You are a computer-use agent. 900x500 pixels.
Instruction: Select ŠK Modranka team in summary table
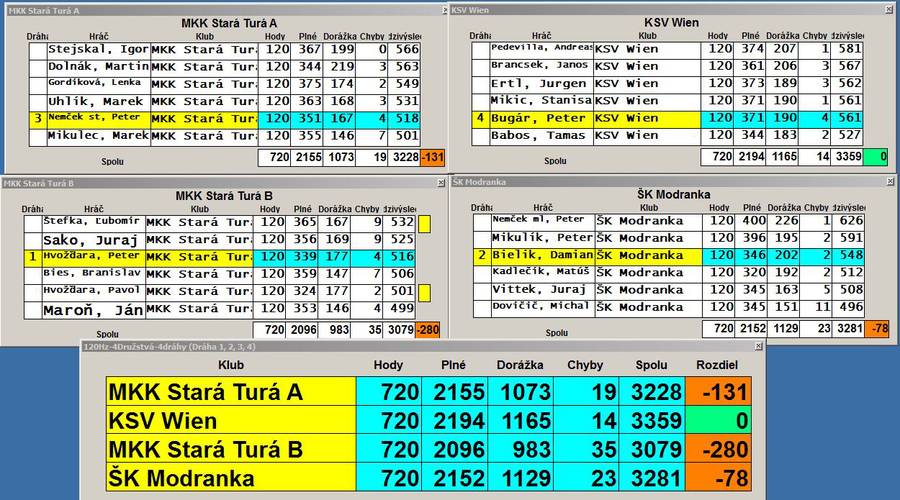tap(230, 478)
